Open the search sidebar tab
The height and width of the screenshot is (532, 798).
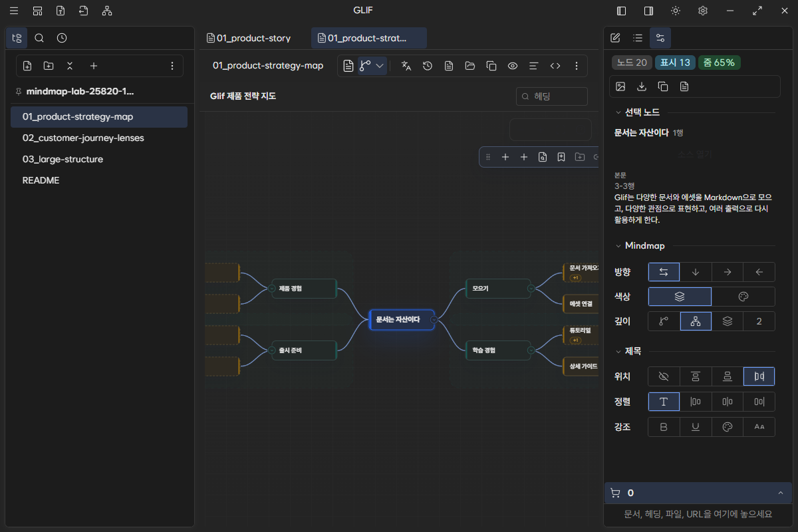tap(39, 38)
